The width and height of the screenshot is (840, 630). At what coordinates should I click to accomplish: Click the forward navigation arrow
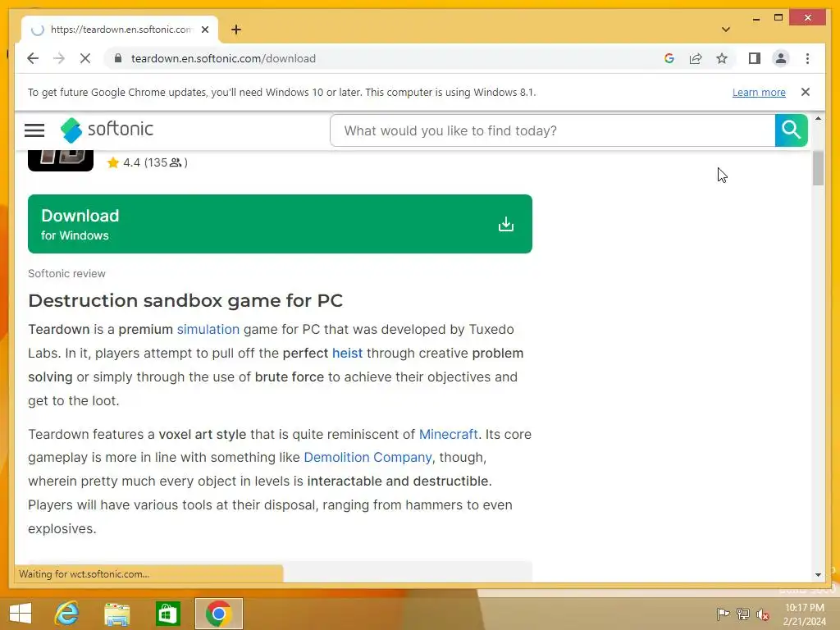coord(59,58)
